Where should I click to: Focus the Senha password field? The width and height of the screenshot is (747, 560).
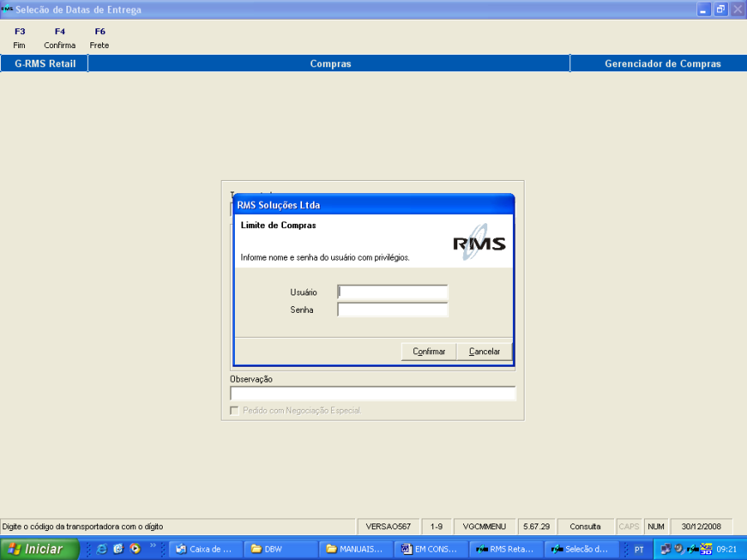(393, 309)
